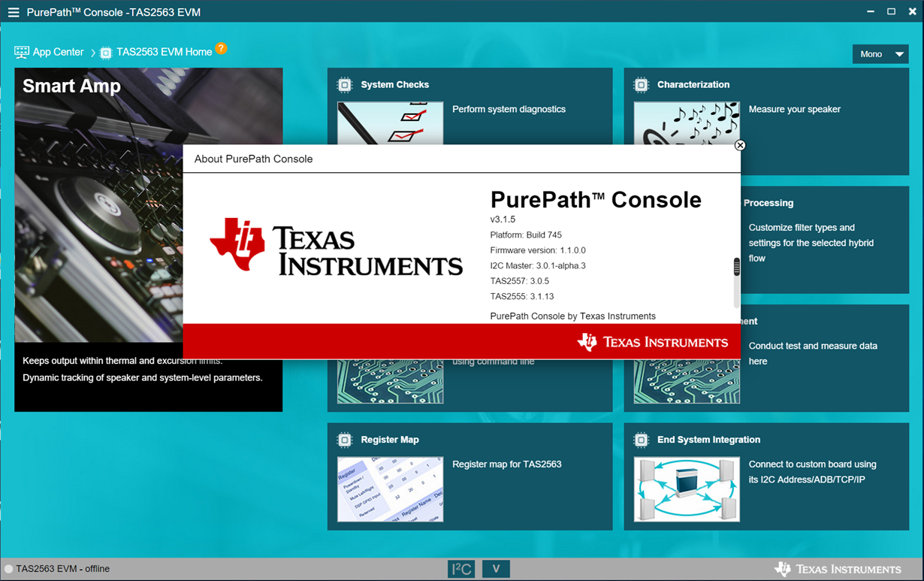
Task: Click 'Dynamic tracking of speaker' description text
Action: 143,378
